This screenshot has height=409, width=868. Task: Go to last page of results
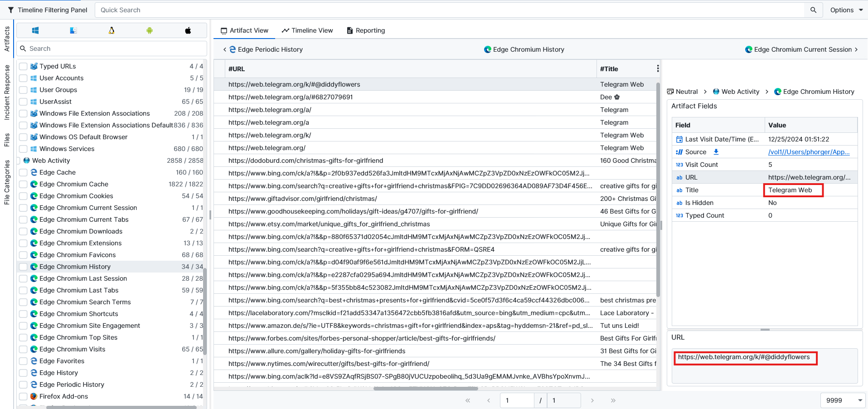613,400
